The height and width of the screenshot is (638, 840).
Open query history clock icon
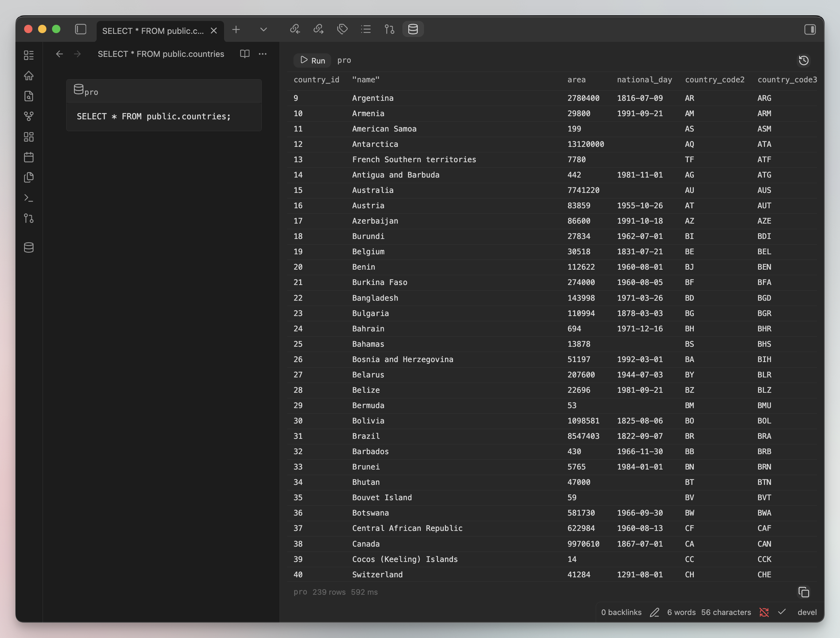pyautogui.click(x=803, y=60)
